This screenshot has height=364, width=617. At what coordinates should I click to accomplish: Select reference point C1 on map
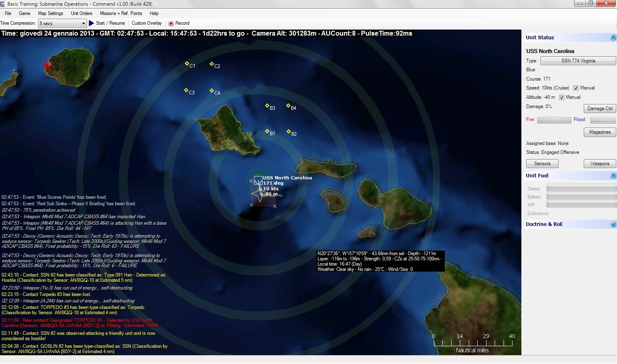pos(187,64)
